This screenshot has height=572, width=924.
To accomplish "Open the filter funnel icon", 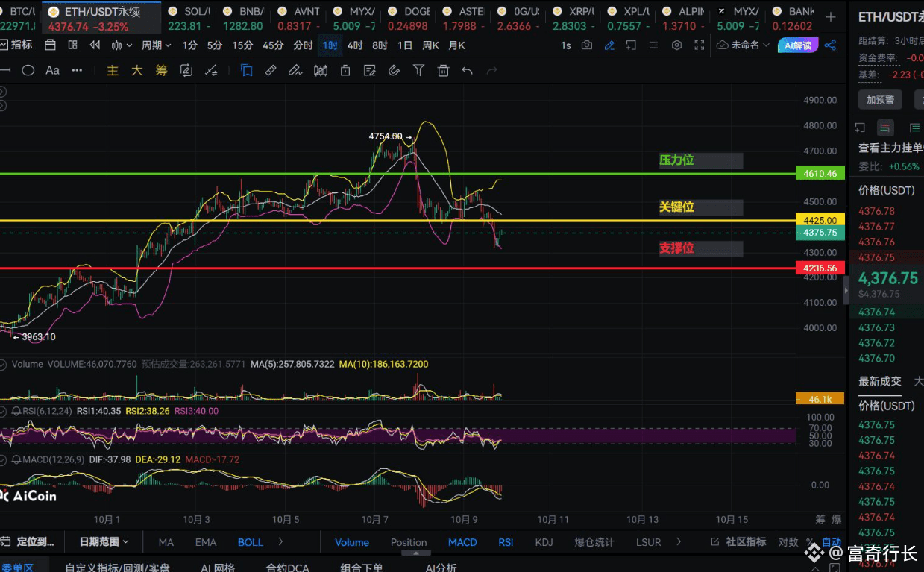I will tap(418, 71).
